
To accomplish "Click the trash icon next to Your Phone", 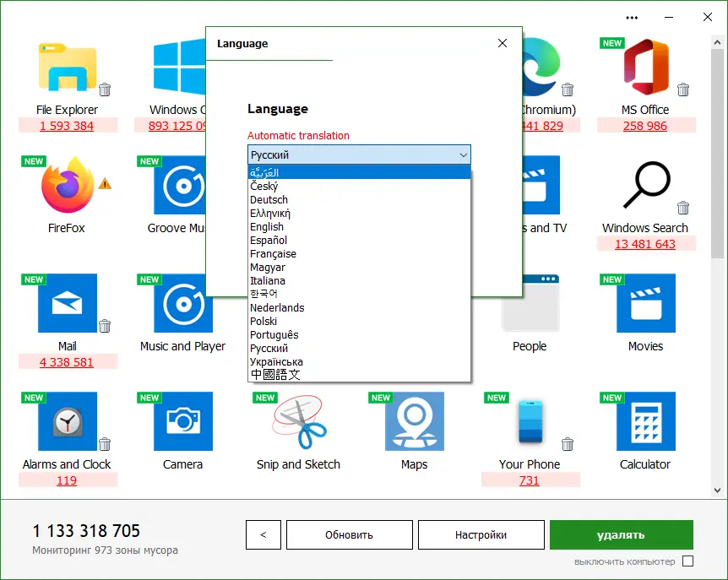I will 568,444.
